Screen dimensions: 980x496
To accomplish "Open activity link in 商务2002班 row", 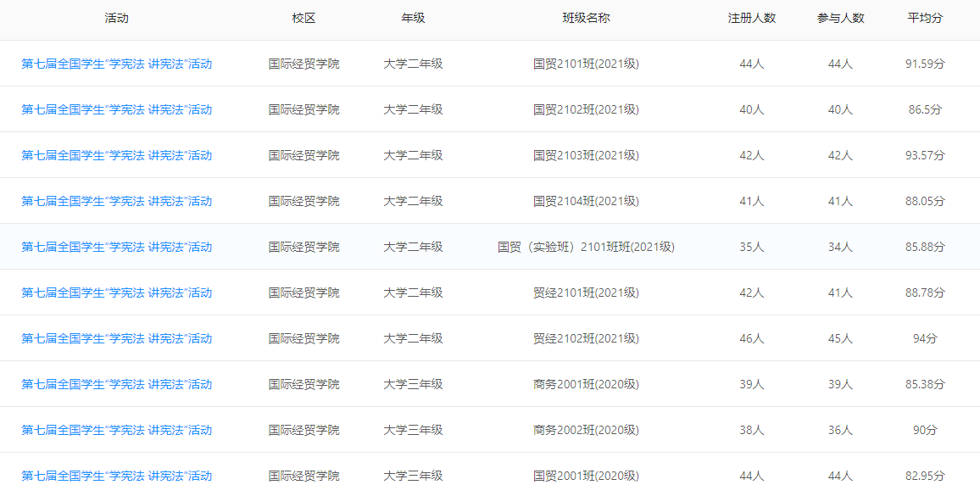I will pyautogui.click(x=117, y=431).
